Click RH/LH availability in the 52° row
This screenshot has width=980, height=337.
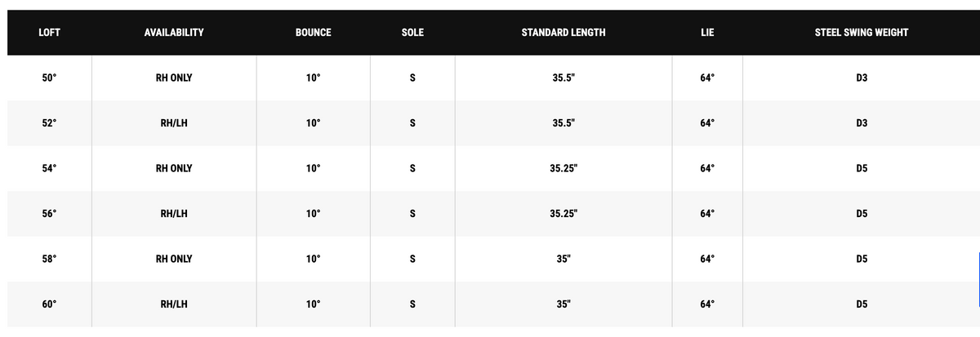(x=174, y=123)
